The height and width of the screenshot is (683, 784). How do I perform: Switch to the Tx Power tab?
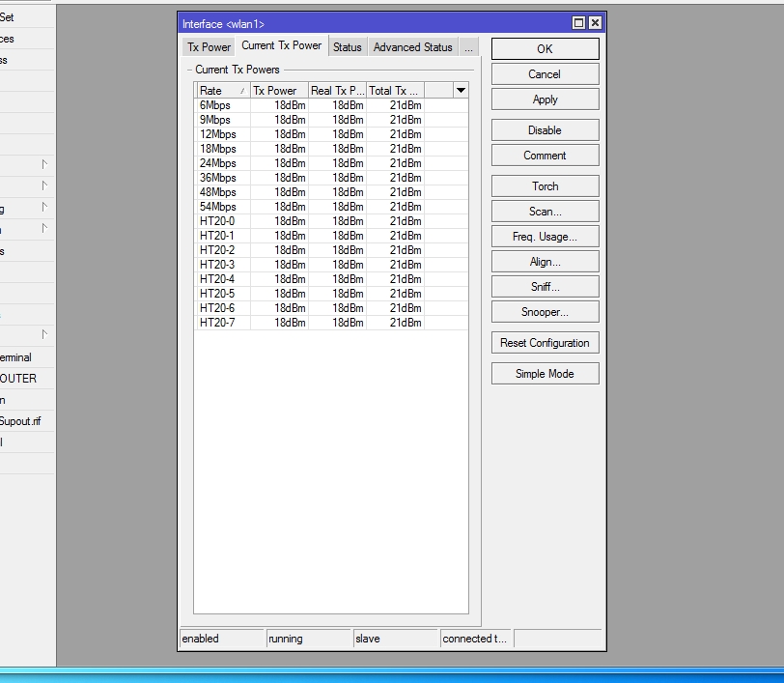[x=209, y=47]
